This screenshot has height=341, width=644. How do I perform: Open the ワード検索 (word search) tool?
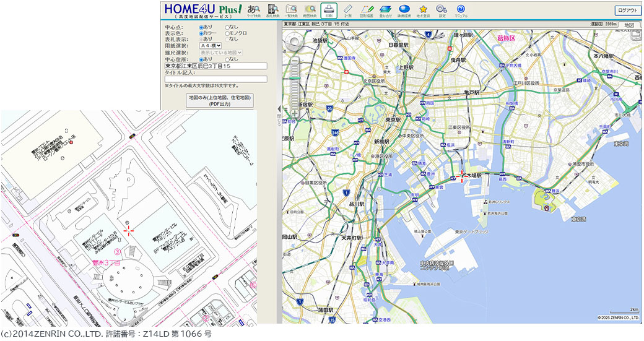click(253, 11)
